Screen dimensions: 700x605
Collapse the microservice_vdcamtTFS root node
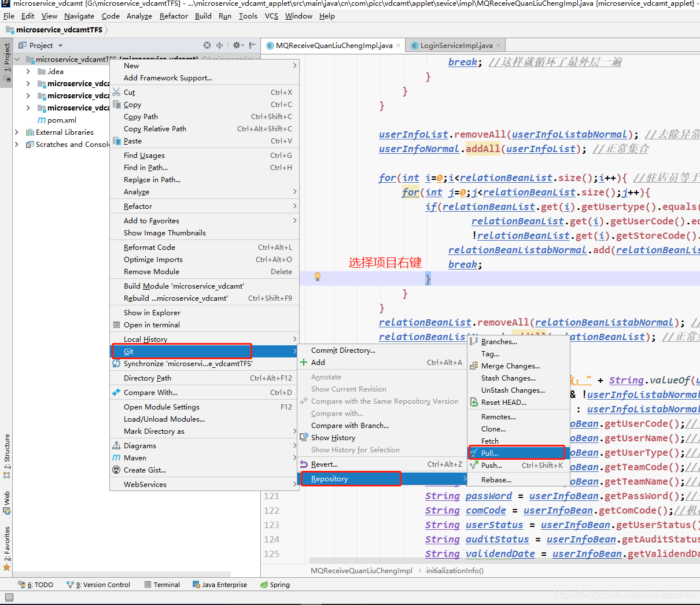17,60
